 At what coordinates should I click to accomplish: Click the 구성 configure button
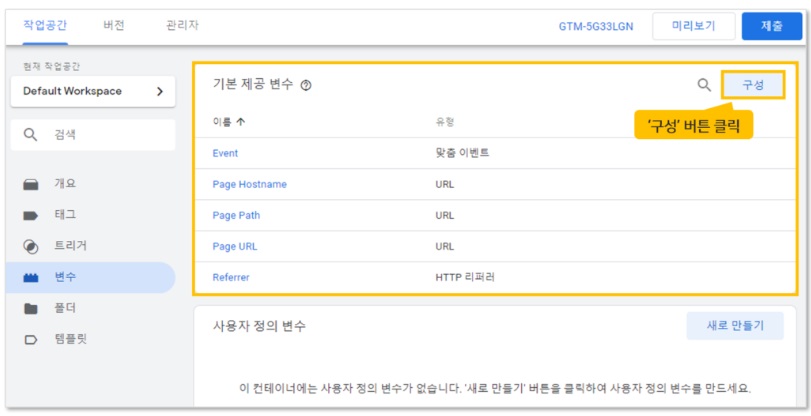753,85
